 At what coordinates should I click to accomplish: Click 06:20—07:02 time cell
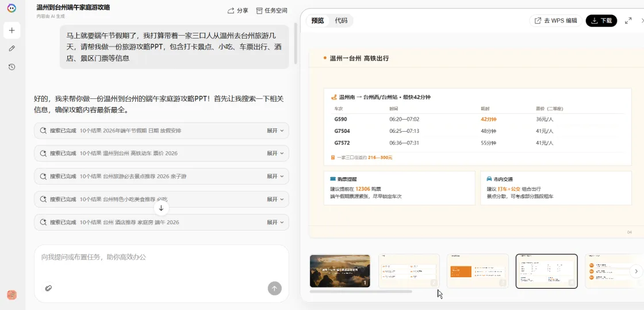click(x=404, y=120)
